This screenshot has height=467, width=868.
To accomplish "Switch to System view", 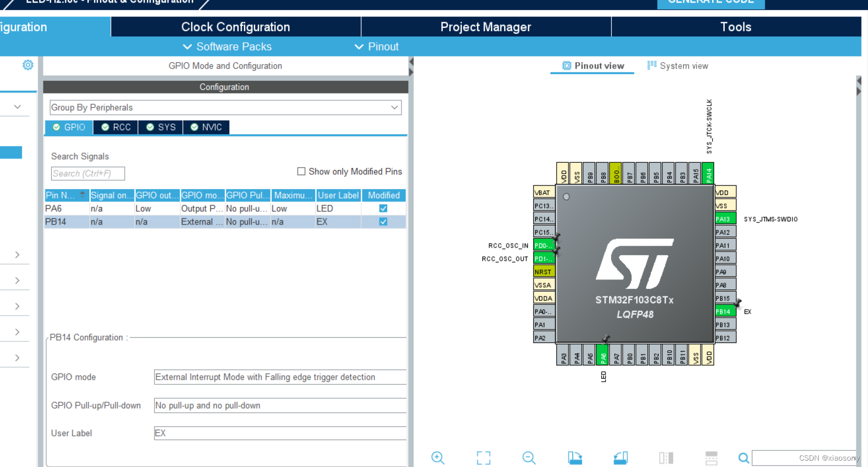I will coord(678,66).
